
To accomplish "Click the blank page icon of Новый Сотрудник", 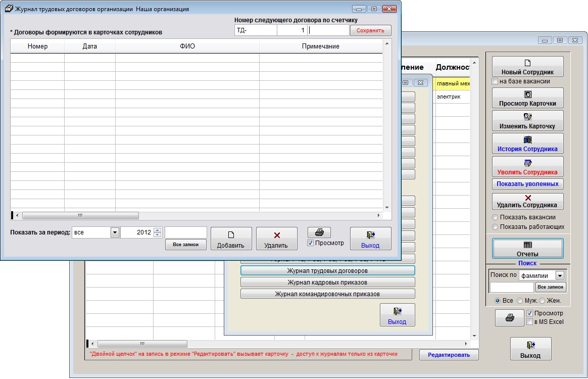I will [527, 63].
